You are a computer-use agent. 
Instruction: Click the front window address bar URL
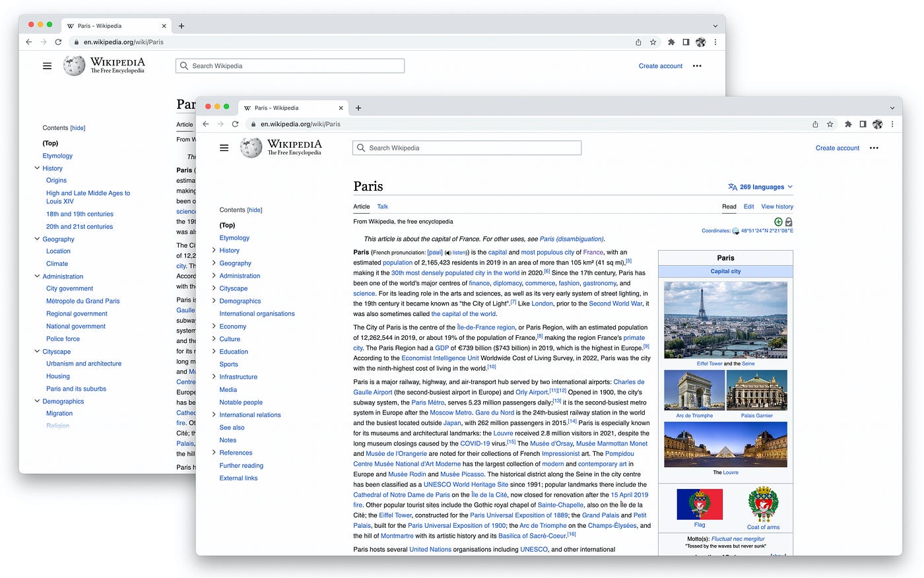tap(300, 124)
